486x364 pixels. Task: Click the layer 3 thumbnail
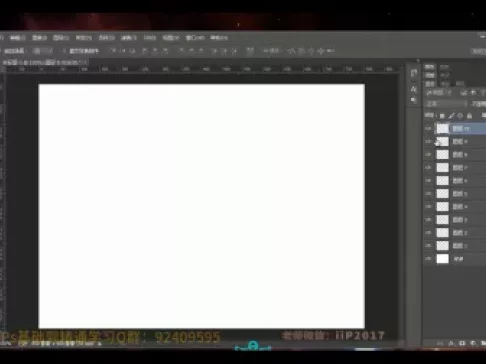(443, 220)
